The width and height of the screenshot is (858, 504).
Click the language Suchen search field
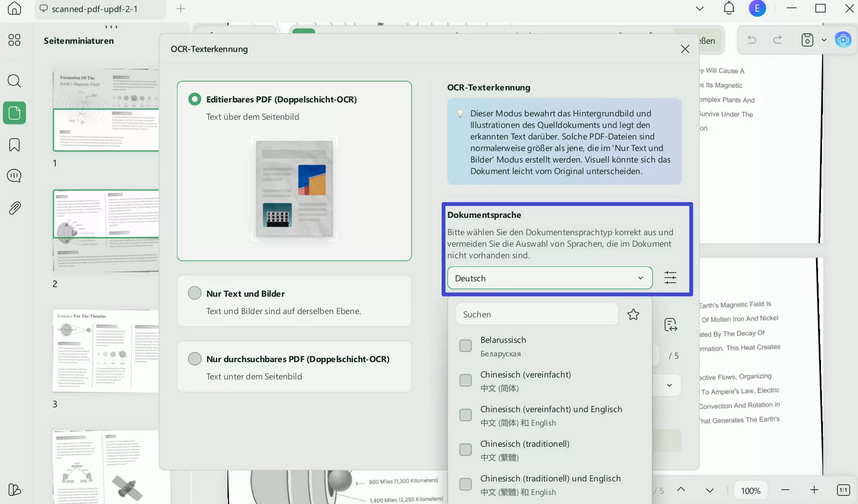pos(537,315)
